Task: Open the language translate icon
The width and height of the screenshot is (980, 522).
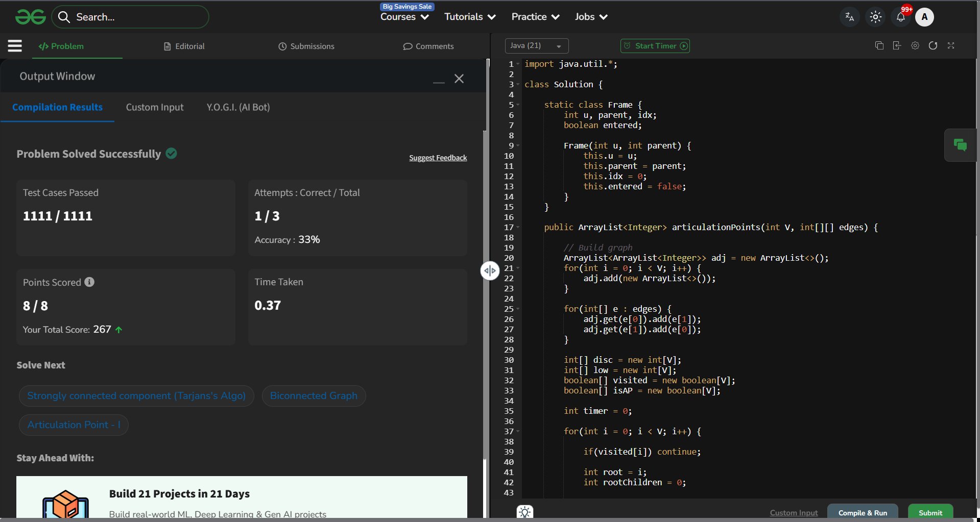Action: (x=850, y=17)
